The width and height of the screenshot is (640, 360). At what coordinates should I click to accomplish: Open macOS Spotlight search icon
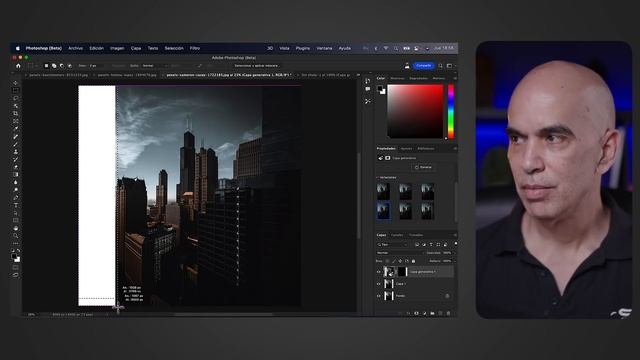coord(396,48)
